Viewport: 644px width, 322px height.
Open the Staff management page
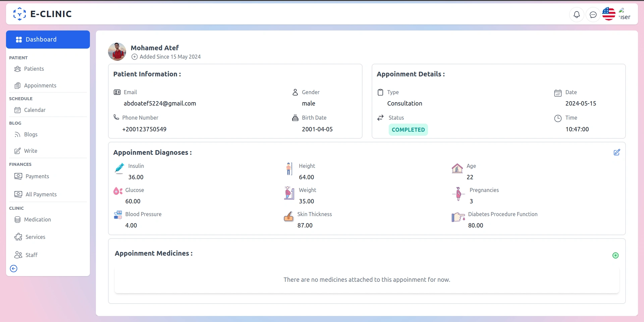point(31,255)
